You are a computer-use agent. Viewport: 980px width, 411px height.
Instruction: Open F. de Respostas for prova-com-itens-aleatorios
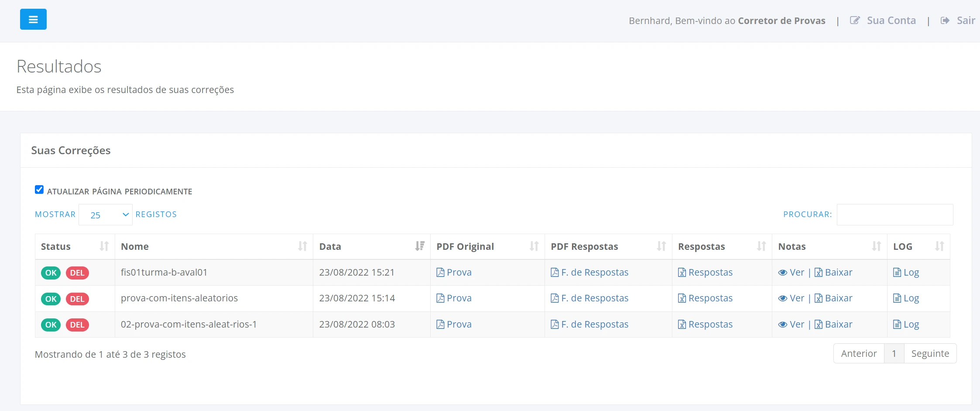coord(589,298)
